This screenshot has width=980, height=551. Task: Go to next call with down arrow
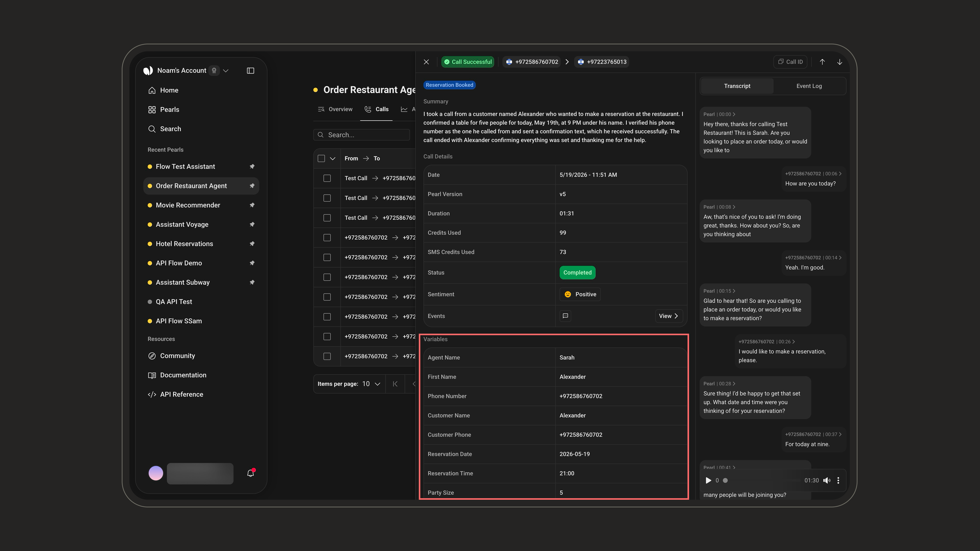[840, 62]
